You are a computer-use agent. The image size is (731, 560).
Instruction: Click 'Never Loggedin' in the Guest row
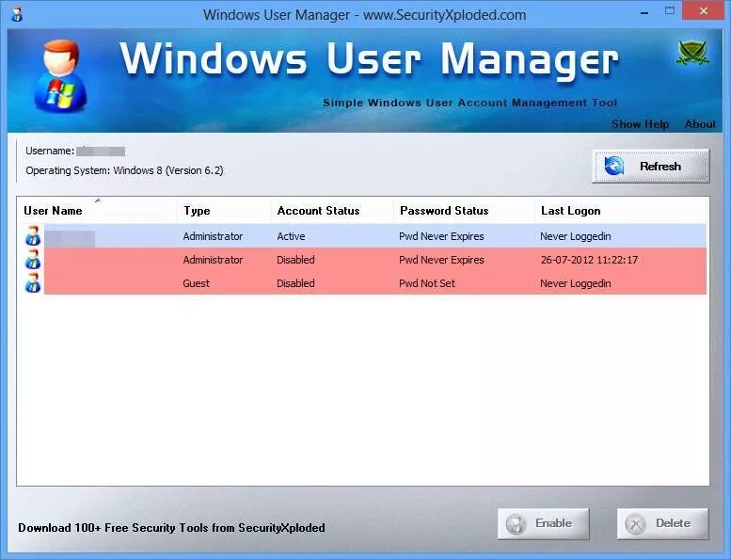click(x=575, y=283)
